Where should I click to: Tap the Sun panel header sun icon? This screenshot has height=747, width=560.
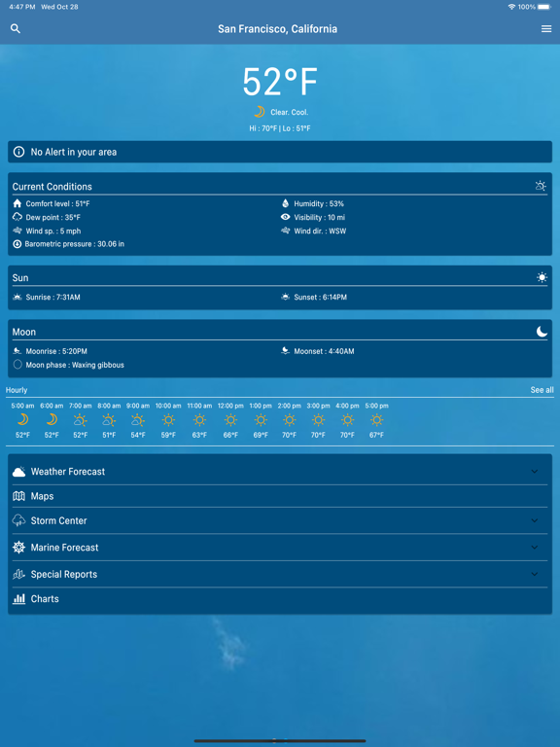point(542,277)
